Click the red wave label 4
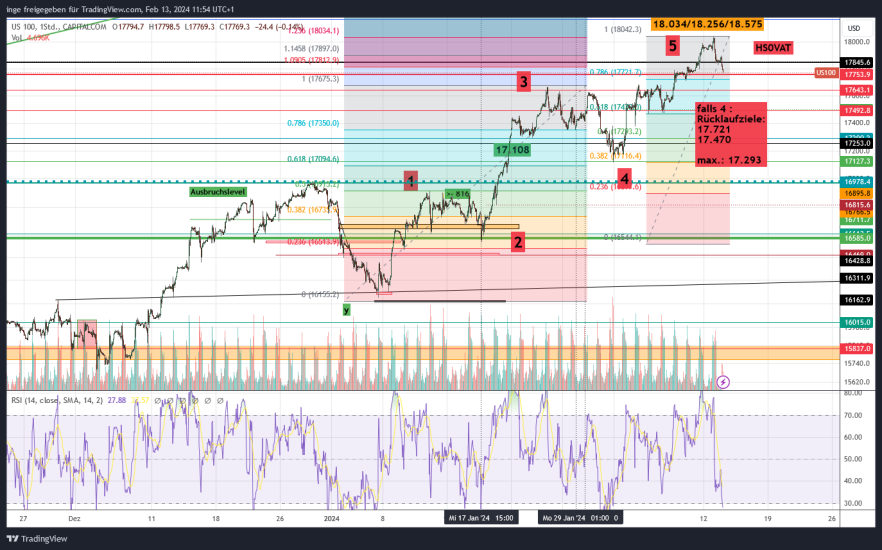This screenshot has height=550, width=882. point(625,177)
